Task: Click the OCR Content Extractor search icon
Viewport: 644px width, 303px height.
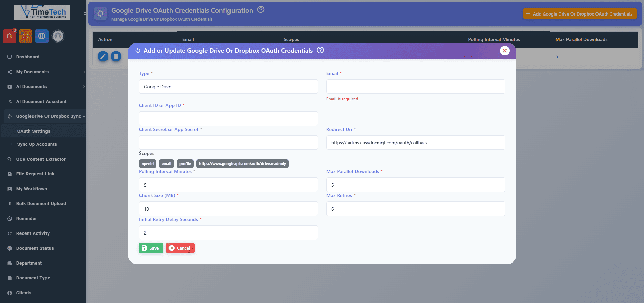Action: tap(10, 159)
